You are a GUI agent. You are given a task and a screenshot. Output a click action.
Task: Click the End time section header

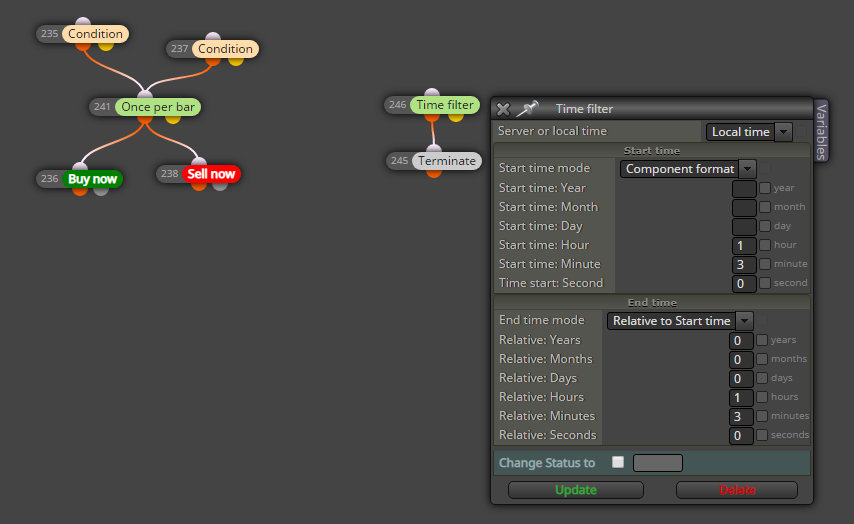[x=651, y=303]
